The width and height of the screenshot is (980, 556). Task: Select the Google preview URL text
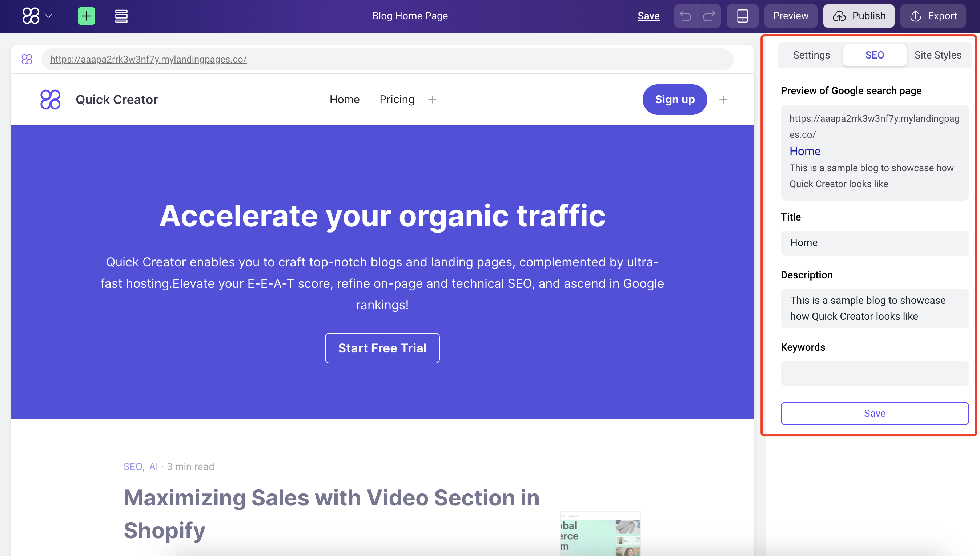[x=874, y=126]
